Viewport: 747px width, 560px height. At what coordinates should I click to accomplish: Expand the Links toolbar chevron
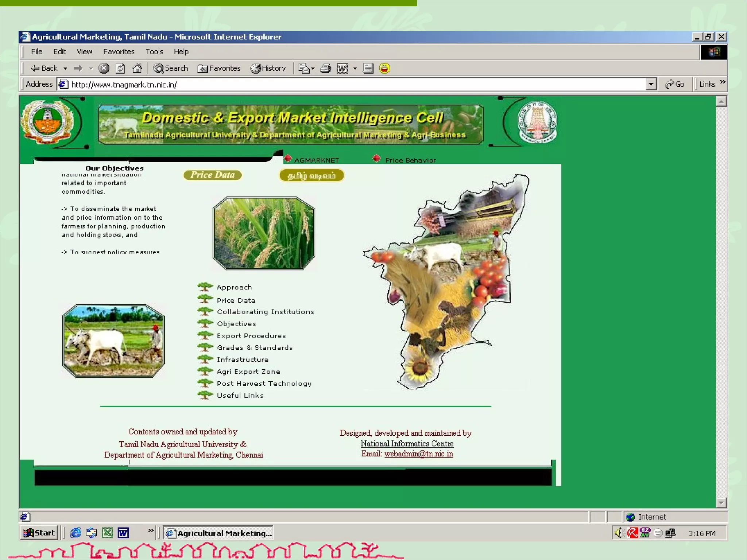tap(723, 82)
